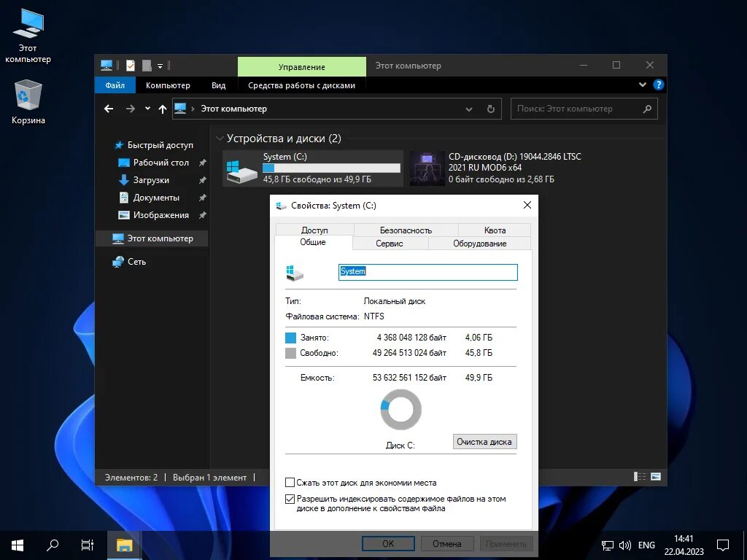Viewport: 747px width, 560px height.
Task: Click the Очистка диска button
Action: click(484, 441)
